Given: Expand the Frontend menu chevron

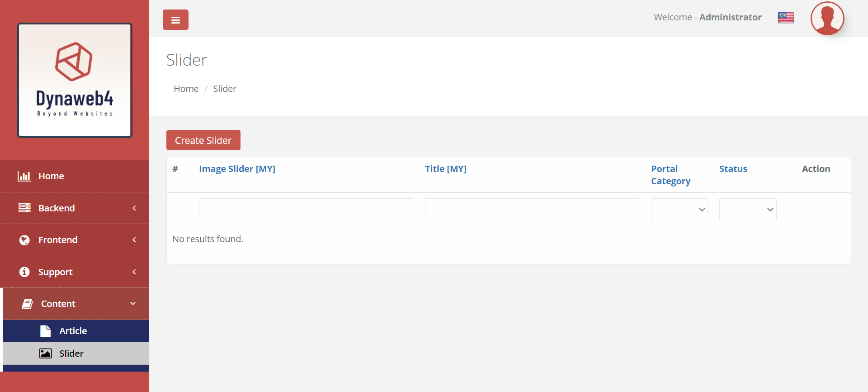Looking at the screenshot, I should pos(134,240).
